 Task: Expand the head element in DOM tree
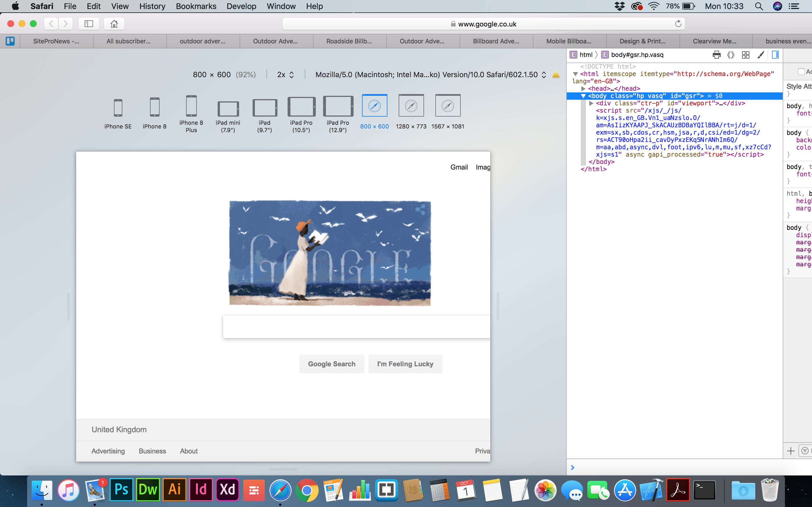tap(583, 88)
